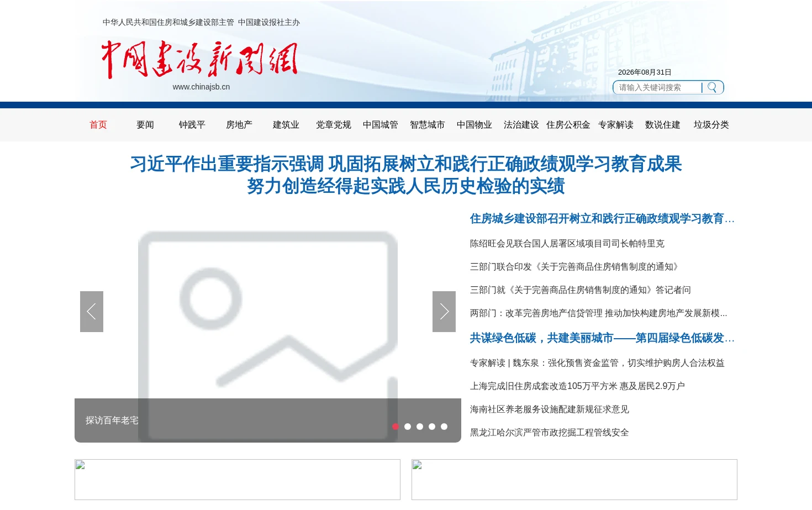Open the 法治建设 section
Screen dimensions: 812x510
click(521, 125)
